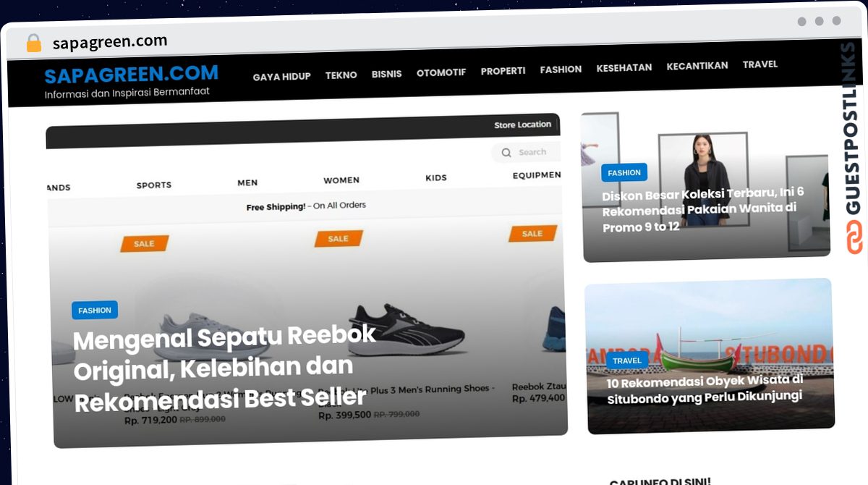Screen dimensions: 868x485
Task: Open the Travel menu in navbar
Action: pyautogui.click(x=760, y=64)
